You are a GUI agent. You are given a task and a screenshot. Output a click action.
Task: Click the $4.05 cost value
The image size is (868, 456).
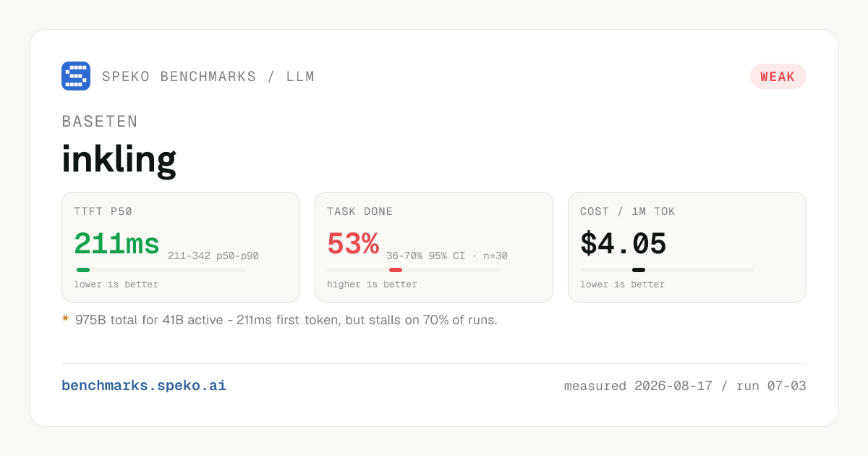click(624, 244)
